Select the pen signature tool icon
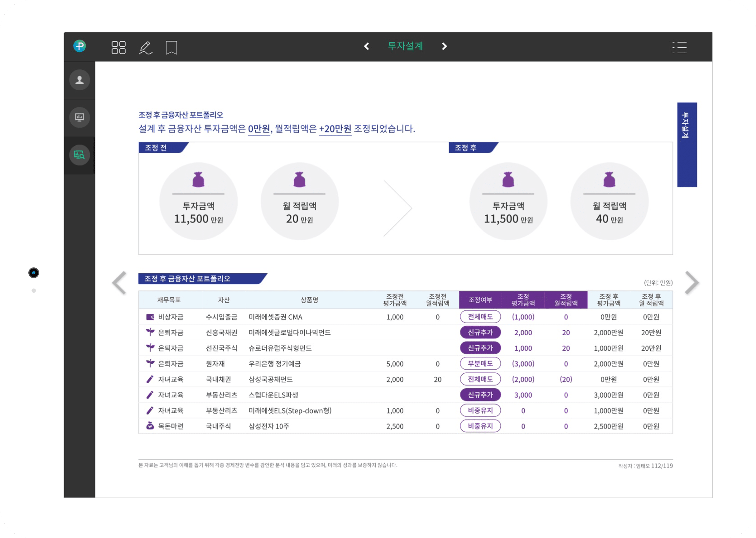Screen dimensions: 756x538 point(145,48)
